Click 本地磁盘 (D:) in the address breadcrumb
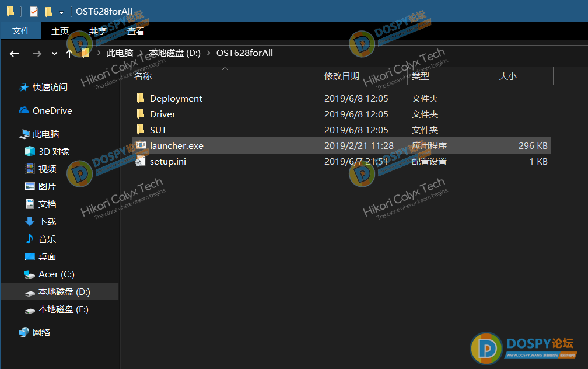This screenshot has height=369, width=588. [174, 53]
